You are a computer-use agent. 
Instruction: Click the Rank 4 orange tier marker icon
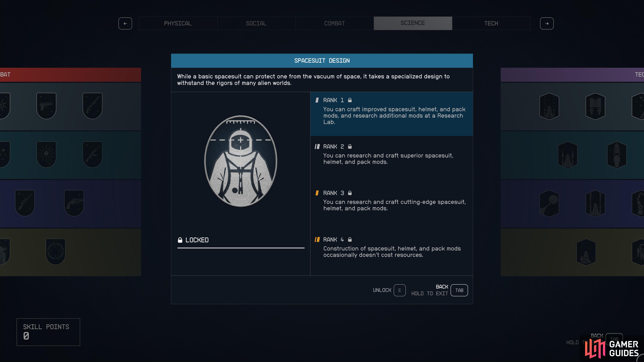(x=317, y=240)
